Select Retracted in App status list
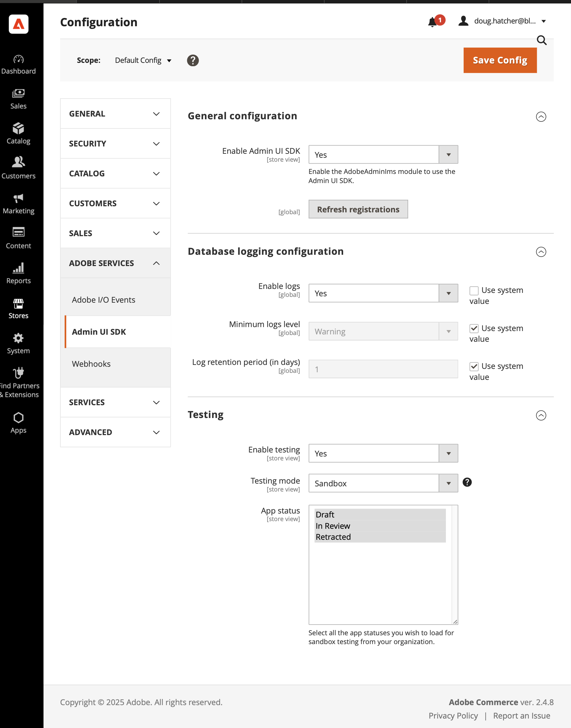 pyautogui.click(x=380, y=537)
